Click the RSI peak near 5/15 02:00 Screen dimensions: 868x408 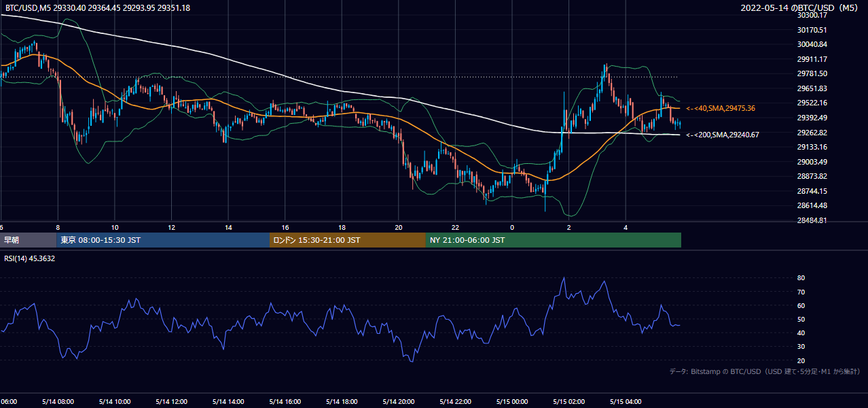coord(564,278)
